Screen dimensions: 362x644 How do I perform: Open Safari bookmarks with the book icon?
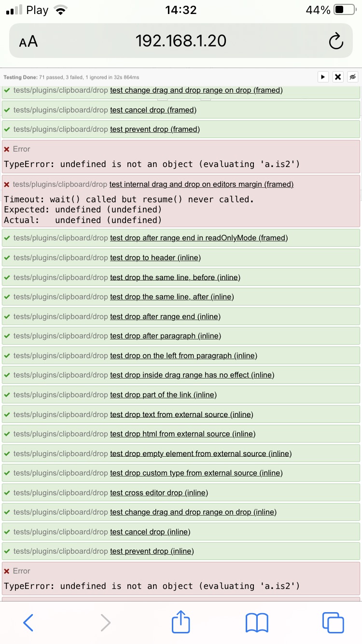pyautogui.click(x=257, y=623)
